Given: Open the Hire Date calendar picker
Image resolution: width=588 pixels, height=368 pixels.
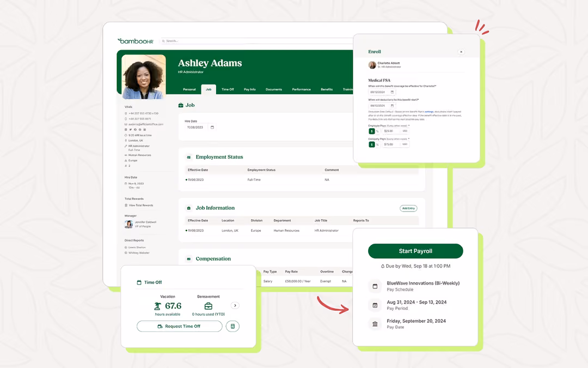Looking at the screenshot, I should pos(212,127).
